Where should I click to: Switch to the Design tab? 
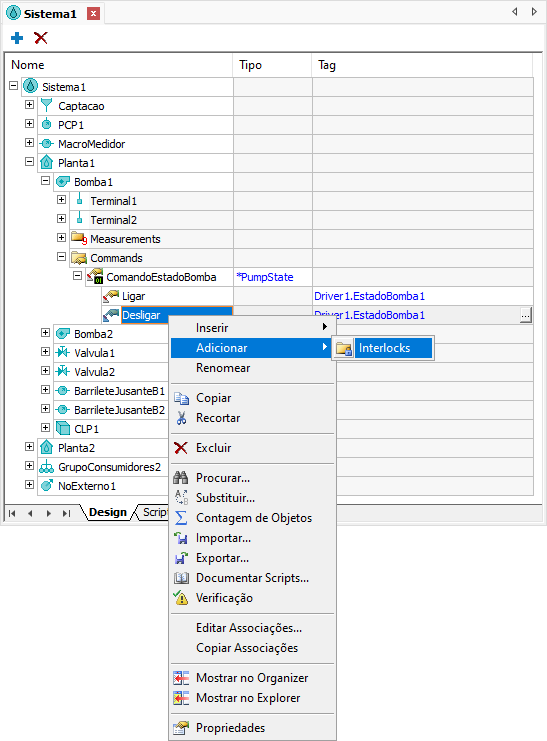point(108,512)
